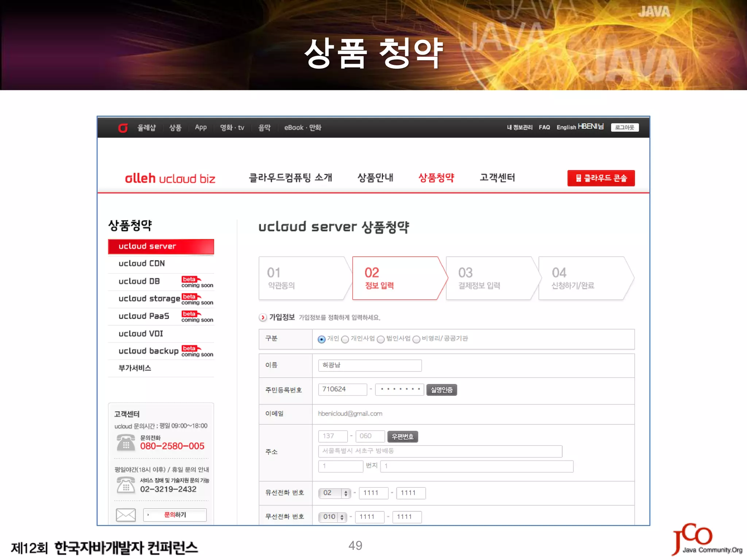747x560 pixels.
Task: Select ucloud server in sidebar
Action: pyautogui.click(x=161, y=246)
